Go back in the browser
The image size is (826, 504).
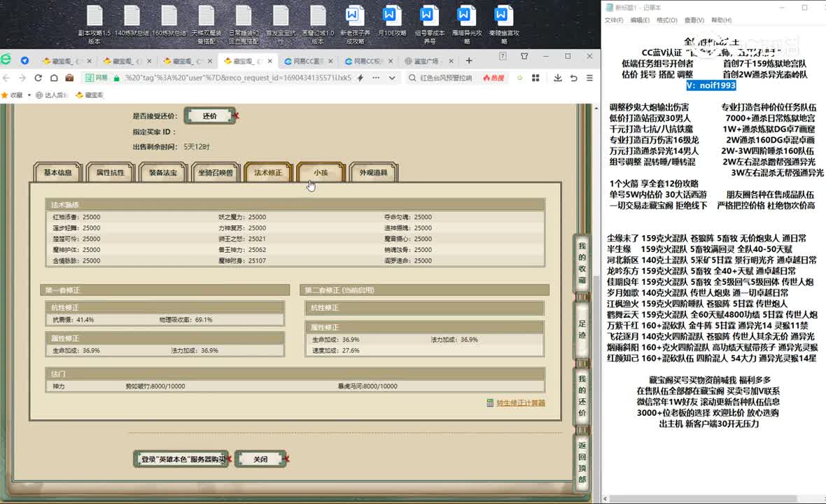click(x=6, y=78)
